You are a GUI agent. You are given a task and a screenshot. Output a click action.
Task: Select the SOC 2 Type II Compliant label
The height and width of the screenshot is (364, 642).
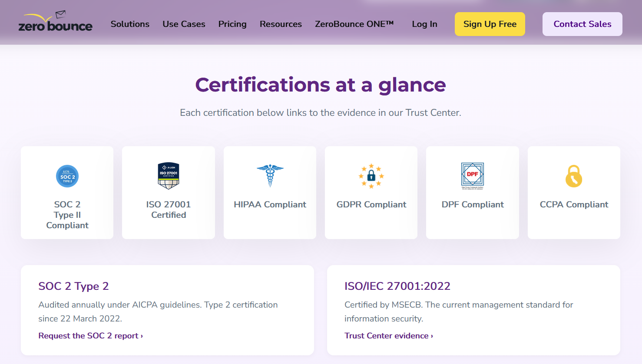coord(67,215)
